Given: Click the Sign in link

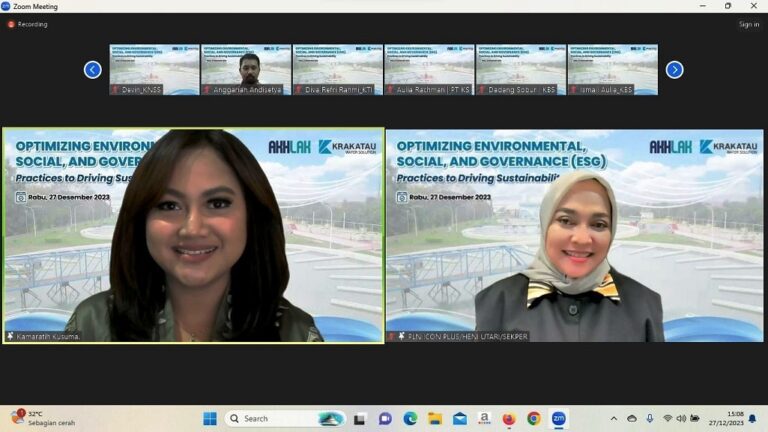Looking at the screenshot, I should click(749, 24).
